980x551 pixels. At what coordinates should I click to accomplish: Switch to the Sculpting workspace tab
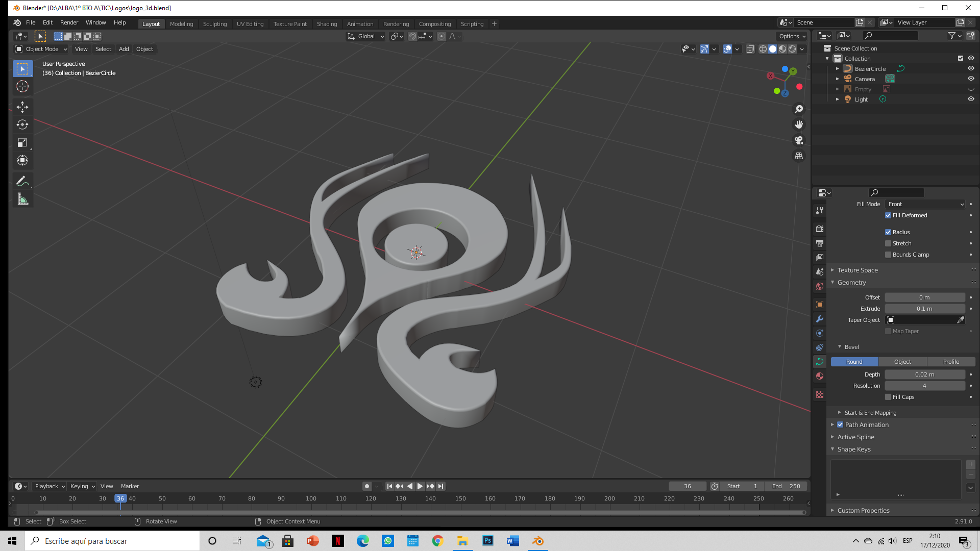[x=214, y=24]
